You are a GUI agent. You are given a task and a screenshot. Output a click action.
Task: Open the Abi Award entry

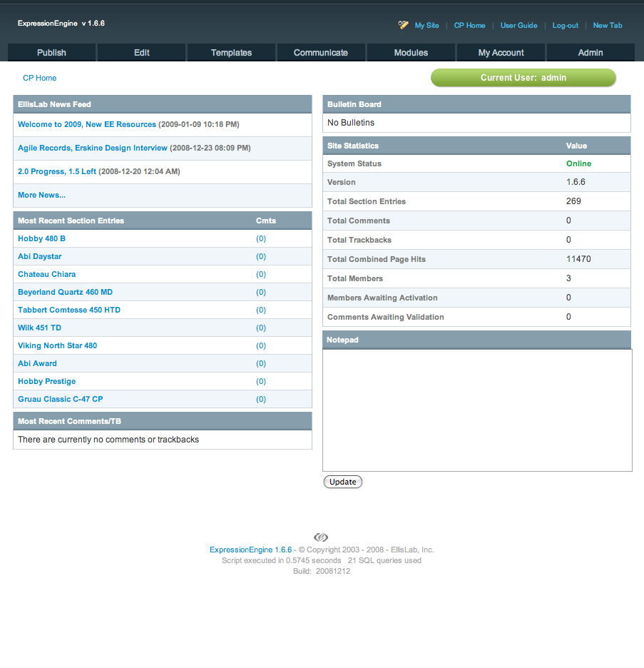pyautogui.click(x=37, y=363)
